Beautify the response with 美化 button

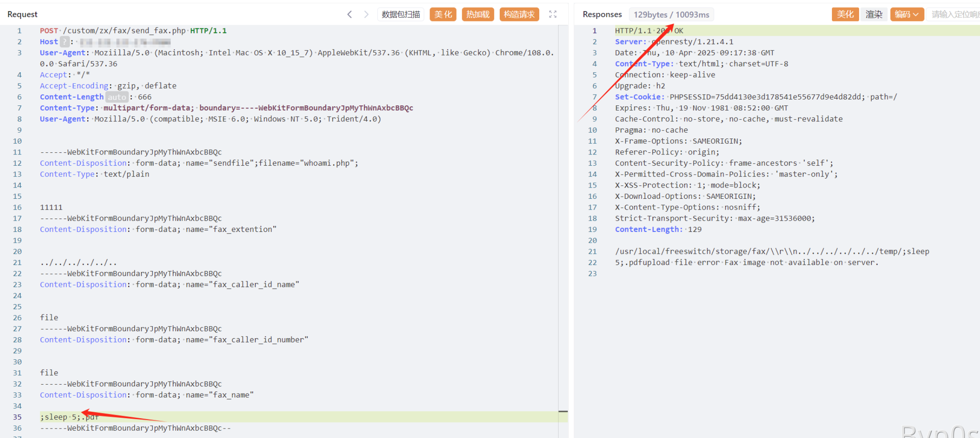pos(845,14)
